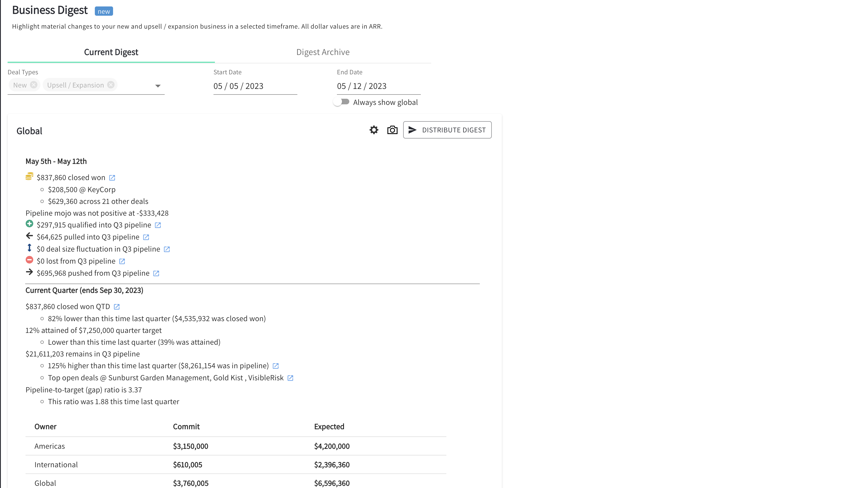Click the camera snapshot icon
The image size is (868, 488).
392,130
